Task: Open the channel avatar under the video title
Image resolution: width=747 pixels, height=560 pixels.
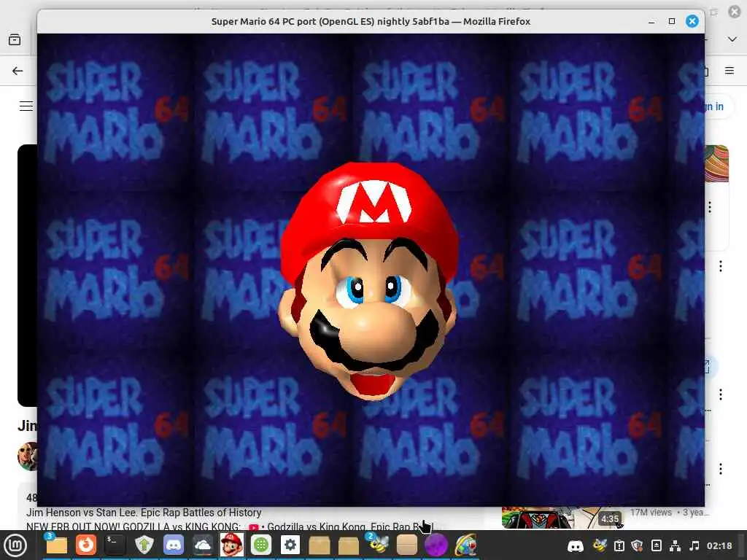Action: (x=28, y=456)
